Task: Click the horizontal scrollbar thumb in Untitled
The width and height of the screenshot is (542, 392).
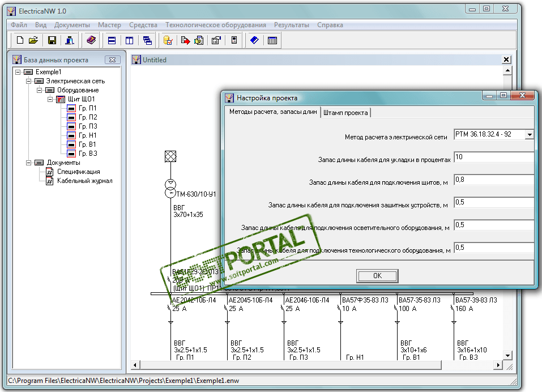Action: (x=291, y=365)
